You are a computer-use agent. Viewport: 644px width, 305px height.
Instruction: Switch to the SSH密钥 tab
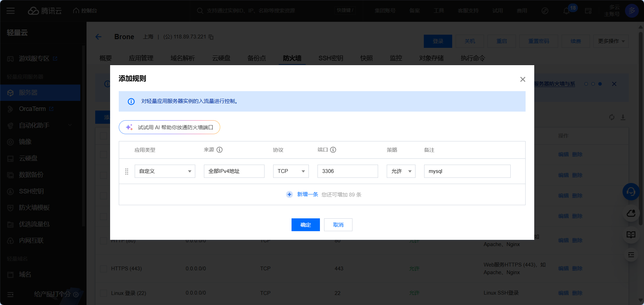point(331,58)
